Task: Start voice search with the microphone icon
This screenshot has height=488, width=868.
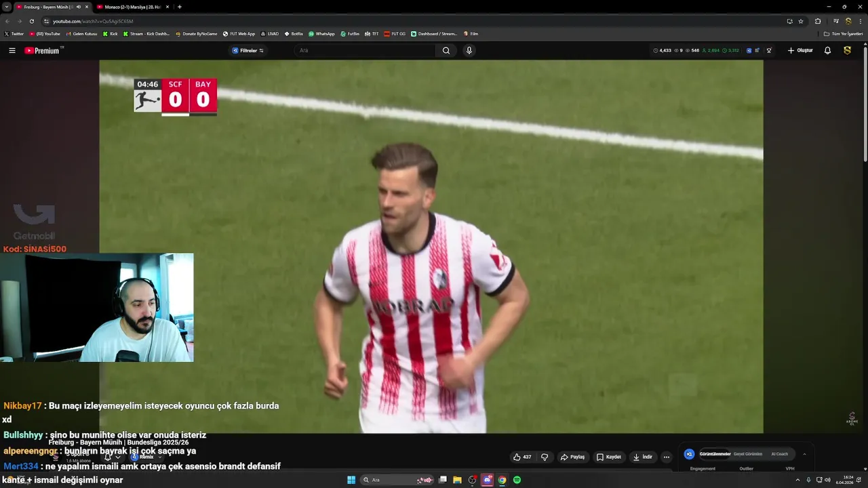Action: 469,51
